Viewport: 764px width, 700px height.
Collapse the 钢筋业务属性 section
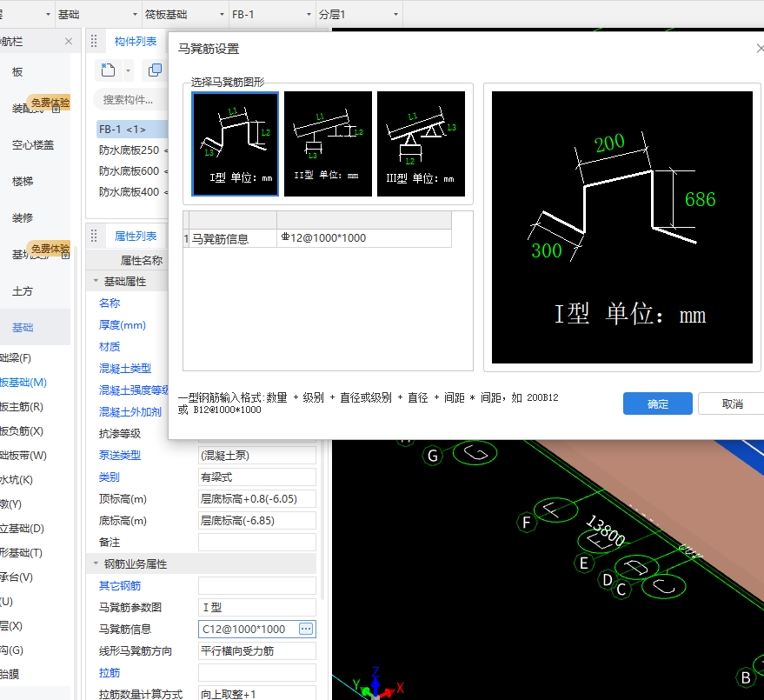coord(96,564)
